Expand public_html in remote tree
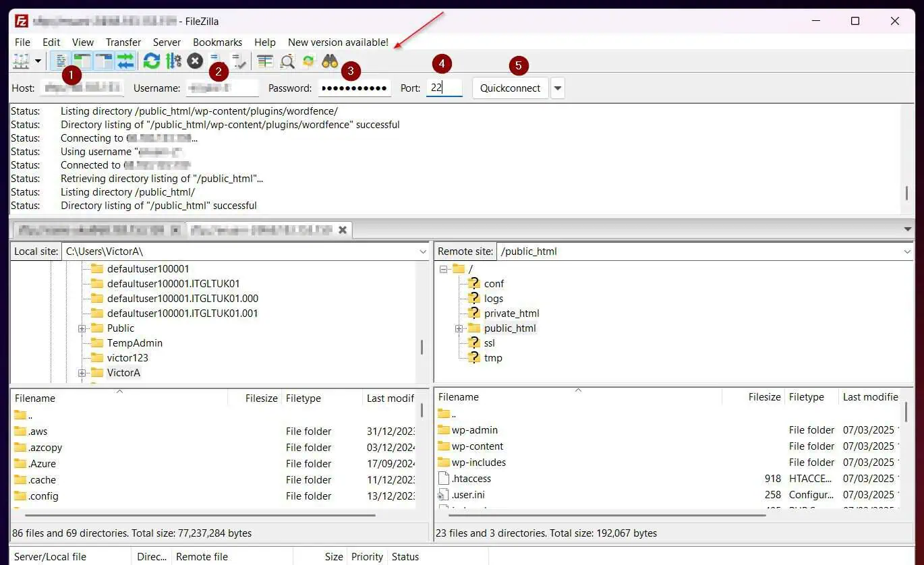This screenshot has height=565, width=924. pos(459,328)
